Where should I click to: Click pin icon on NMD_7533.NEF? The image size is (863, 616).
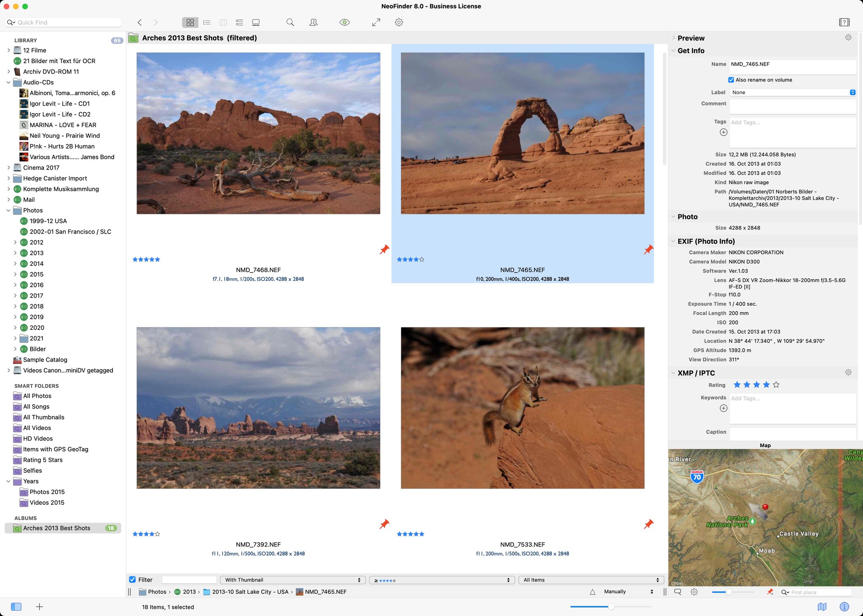[x=649, y=524]
